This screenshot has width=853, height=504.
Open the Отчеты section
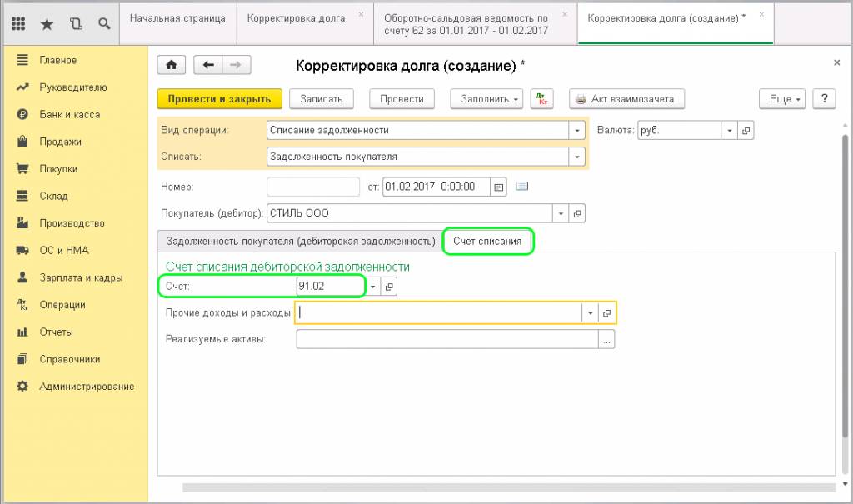(x=56, y=332)
